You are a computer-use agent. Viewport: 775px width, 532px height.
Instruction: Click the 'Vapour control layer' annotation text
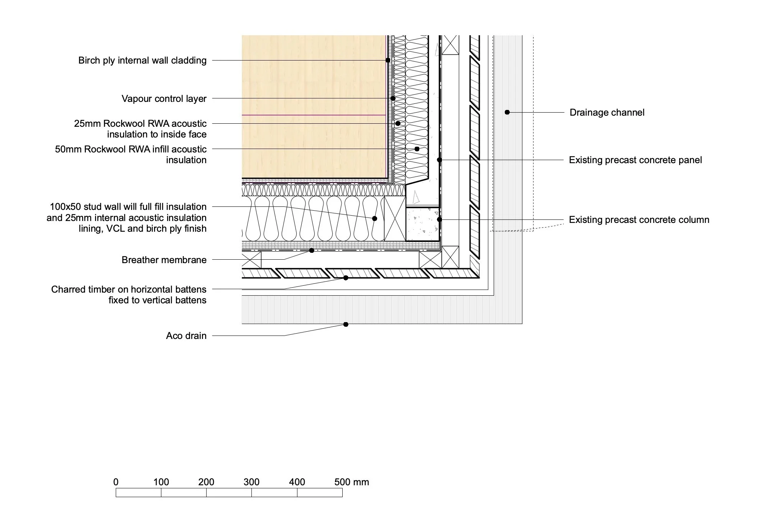coord(164,99)
